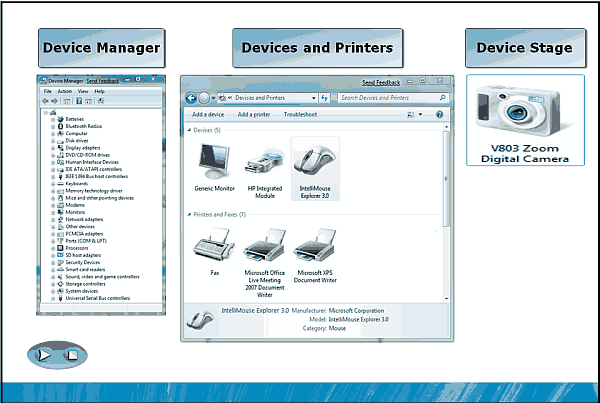Open the View menu in Device Manager
The image size is (600, 403).
click(x=82, y=91)
